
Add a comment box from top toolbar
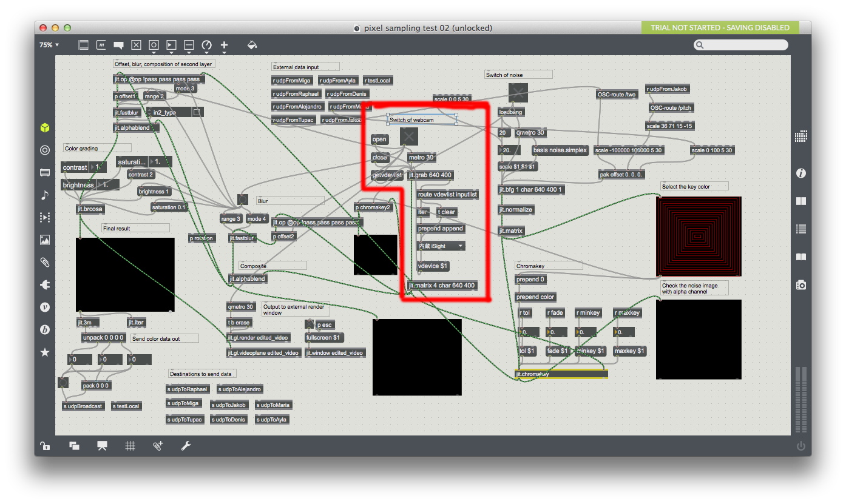[118, 45]
